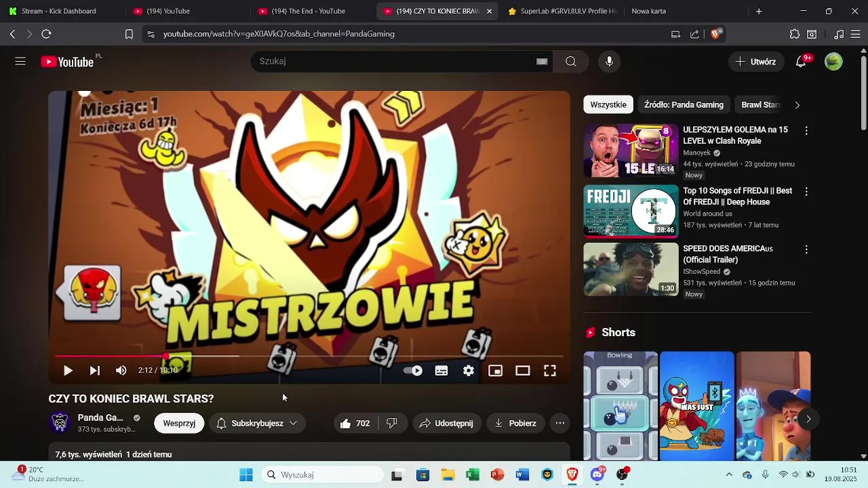Open the Bowling short thumbnail
The height and width of the screenshot is (488, 868).
(620, 405)
